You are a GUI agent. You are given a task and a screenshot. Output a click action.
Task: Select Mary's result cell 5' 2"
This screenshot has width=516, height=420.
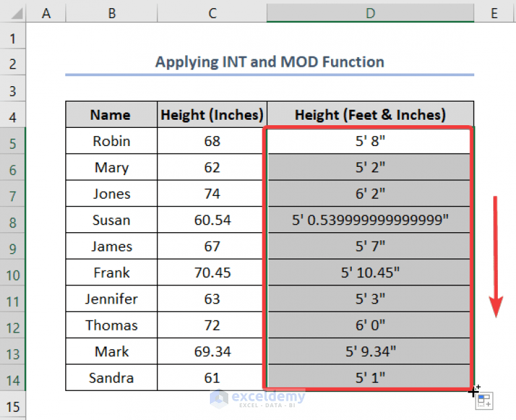coord(371,167)
